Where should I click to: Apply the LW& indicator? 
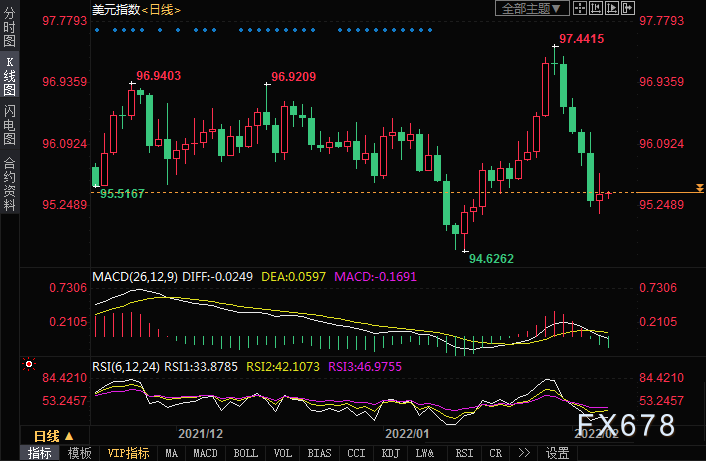point(425,453)
